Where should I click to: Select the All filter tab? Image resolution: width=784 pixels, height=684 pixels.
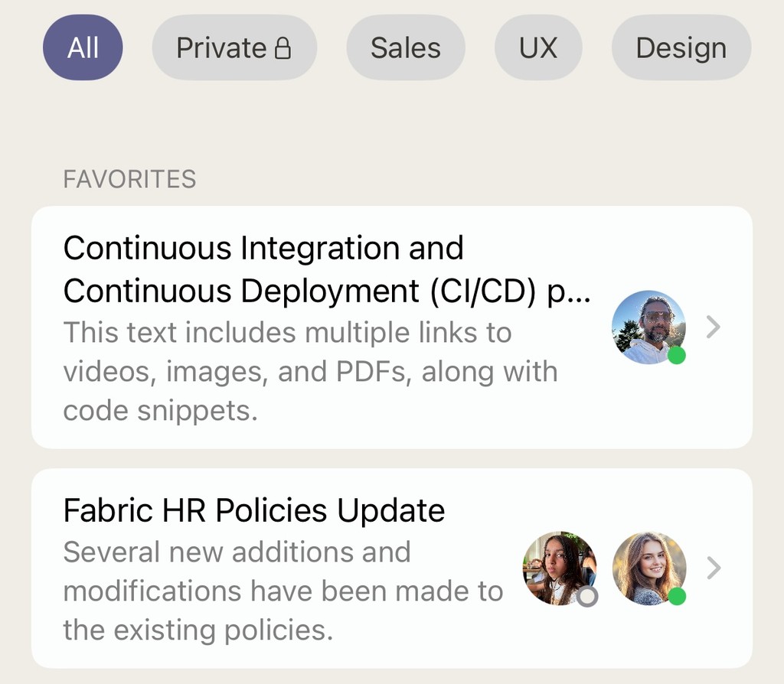(83, 48)
